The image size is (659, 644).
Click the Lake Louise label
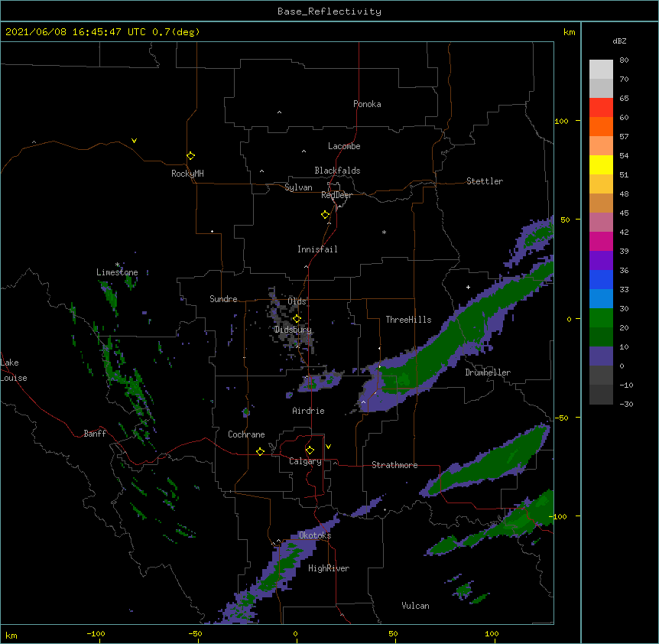[x=12, y=370]
